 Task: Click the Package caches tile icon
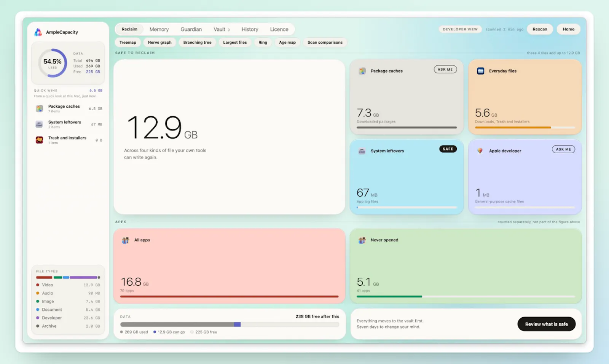coord(362,71)
